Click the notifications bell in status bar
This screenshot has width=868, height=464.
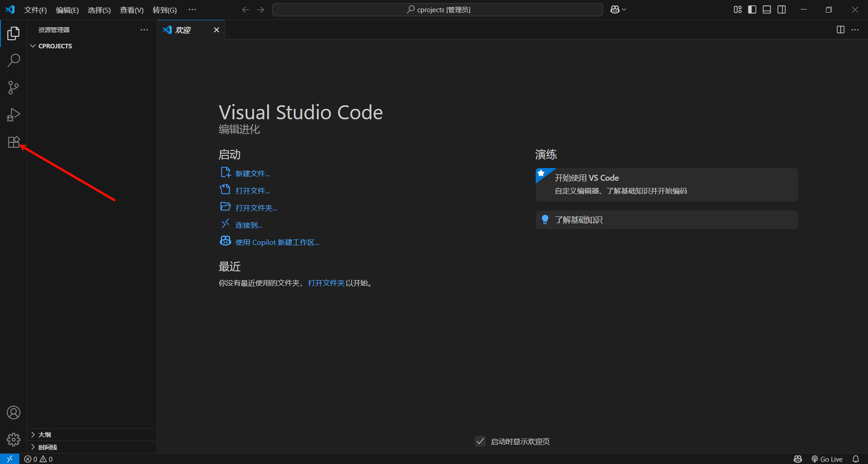pyautogui.click(x=855, y=459)
